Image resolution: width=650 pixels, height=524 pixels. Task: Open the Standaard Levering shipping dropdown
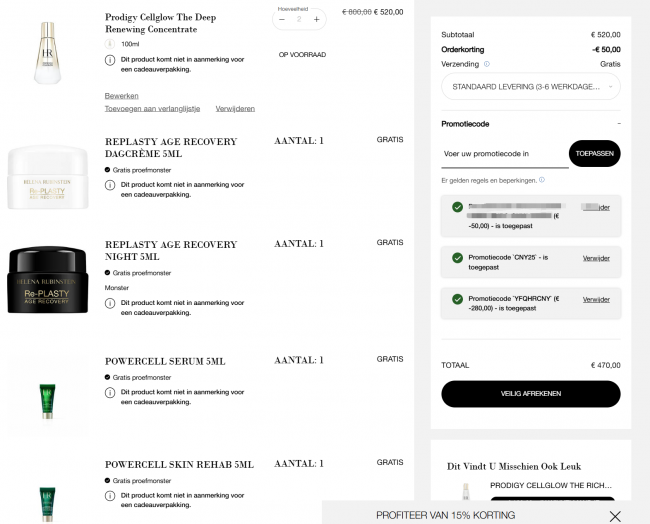(531, 87)
